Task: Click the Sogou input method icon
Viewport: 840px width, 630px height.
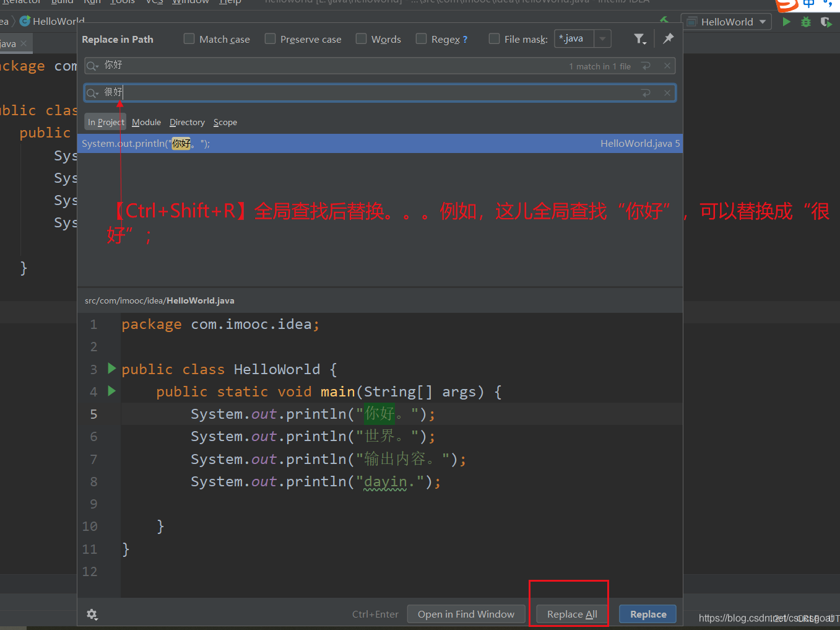Action: pyautogui.click(x=787, y=4)
